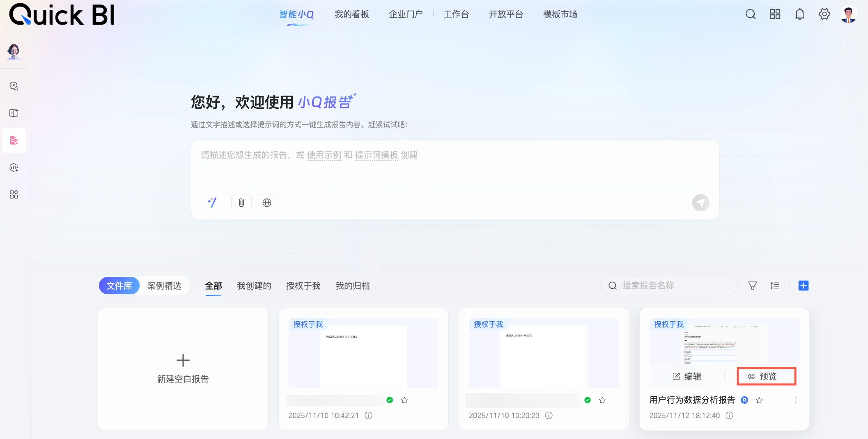The height and width of the screenshot is (439, 868).
Task: Click the 使用示例 link in prompt box
Action: point(324,155)
